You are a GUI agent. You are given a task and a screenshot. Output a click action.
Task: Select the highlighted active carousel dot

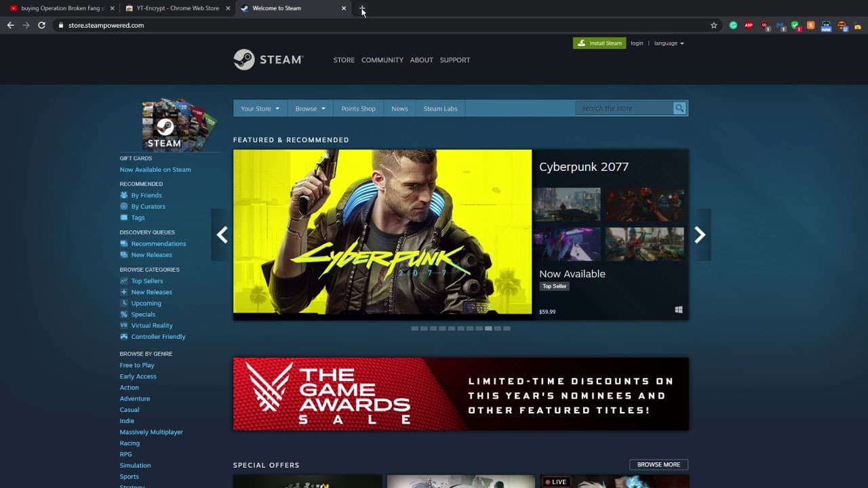tap(488, 328)
